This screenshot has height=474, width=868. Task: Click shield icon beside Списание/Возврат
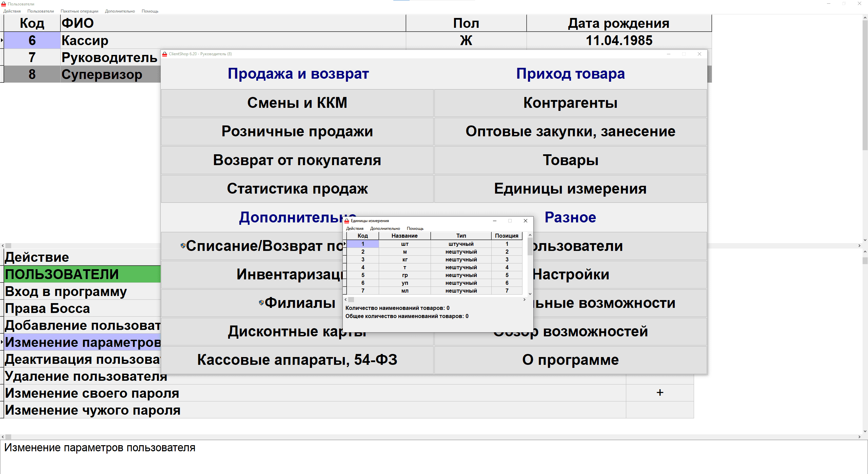point(183,246)
